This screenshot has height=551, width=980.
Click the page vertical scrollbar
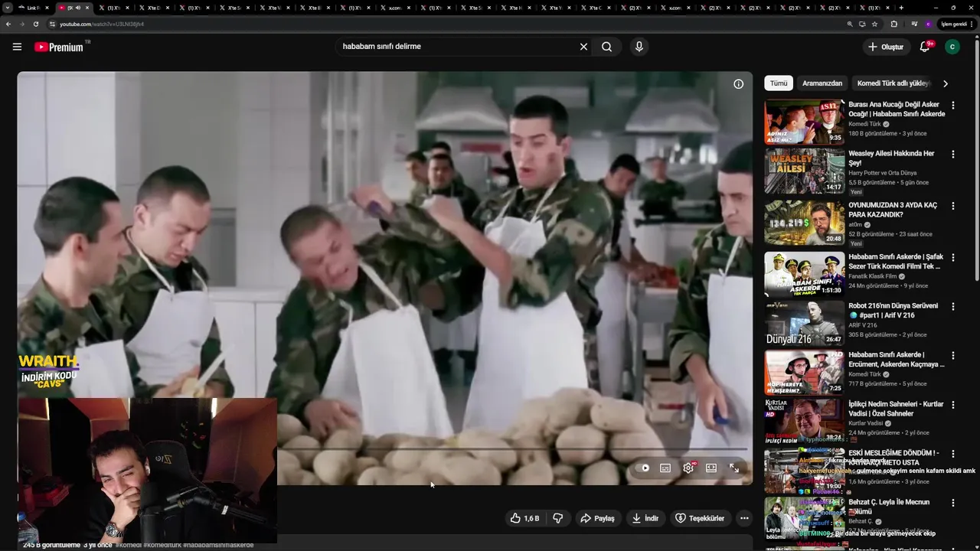click(x=976, y=161)
